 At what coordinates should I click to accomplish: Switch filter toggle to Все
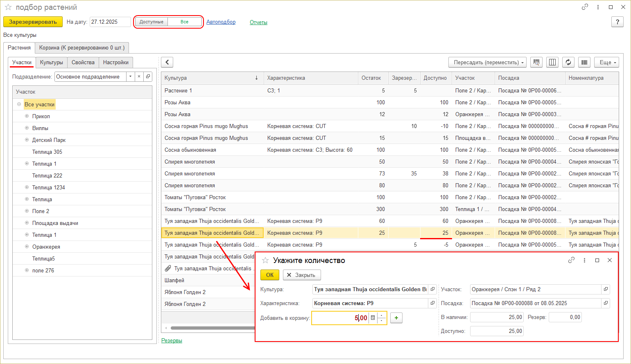(185, 22)
